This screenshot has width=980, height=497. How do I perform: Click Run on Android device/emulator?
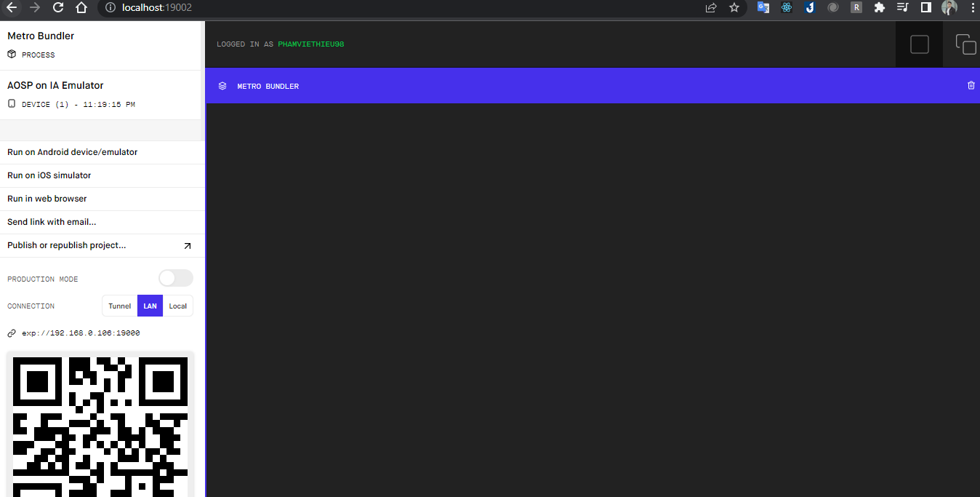click(x=71, y=152)
